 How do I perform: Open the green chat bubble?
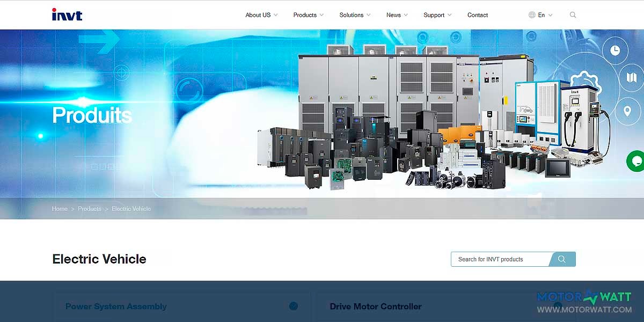[x=636, y=160]
